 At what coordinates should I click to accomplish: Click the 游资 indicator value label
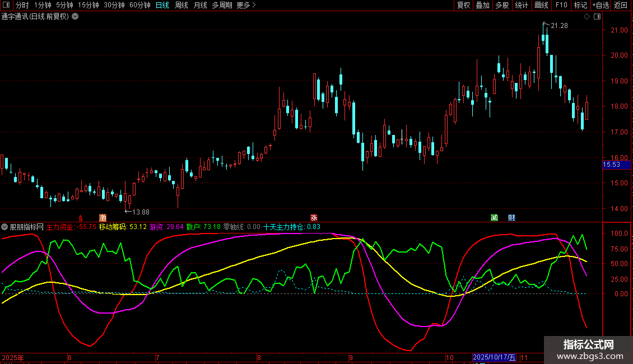tap(166, 227)
